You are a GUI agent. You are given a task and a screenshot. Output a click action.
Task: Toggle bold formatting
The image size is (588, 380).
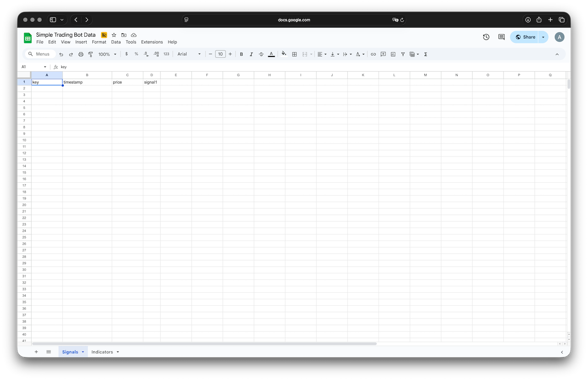(242, 54)
